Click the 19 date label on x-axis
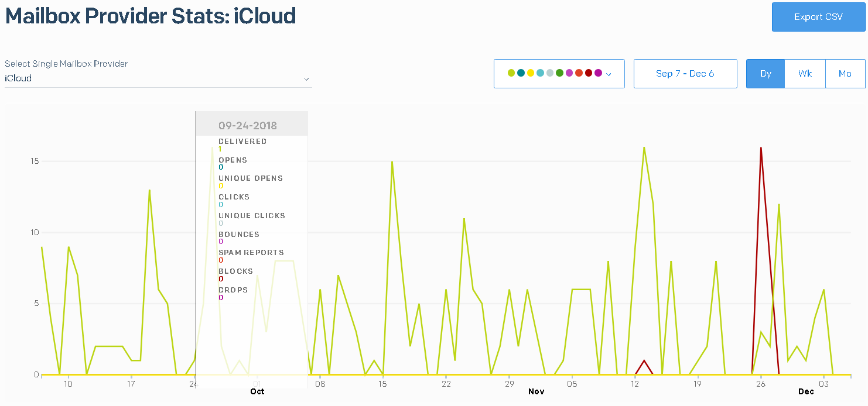Viewport: 868px width, 406px height. click(698, 384)
